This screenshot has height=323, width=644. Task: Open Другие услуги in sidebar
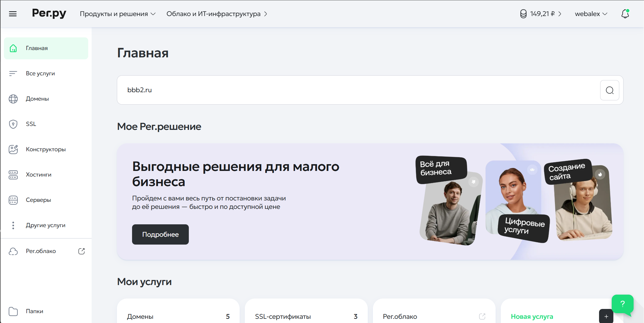(46, 225)
